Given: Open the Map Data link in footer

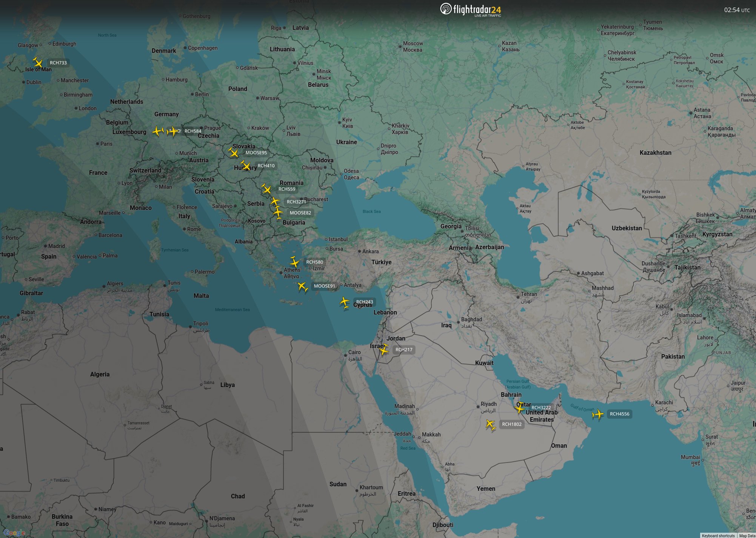Looking at the screenshot, I should pyautogui.click(x=747, y=535).
